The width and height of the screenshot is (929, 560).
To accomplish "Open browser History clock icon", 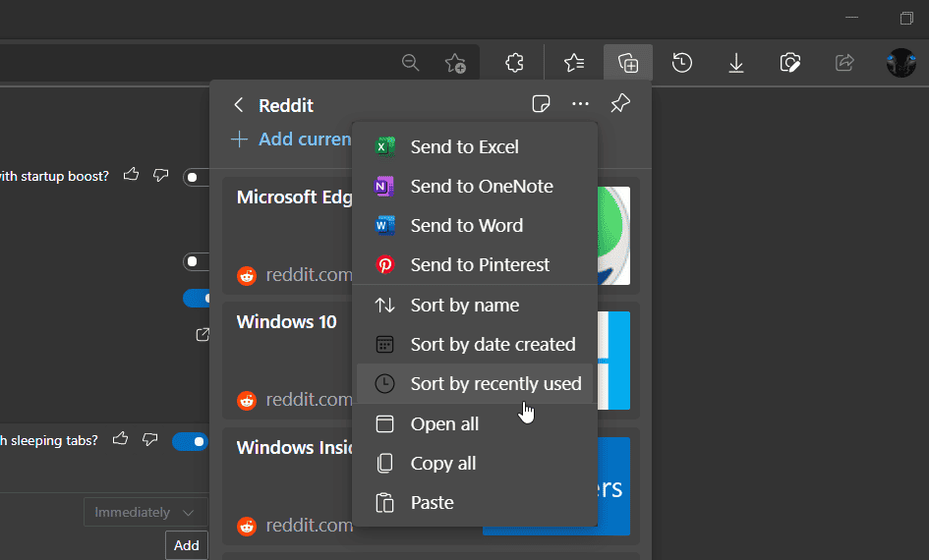I will click(x=682, y=62).
